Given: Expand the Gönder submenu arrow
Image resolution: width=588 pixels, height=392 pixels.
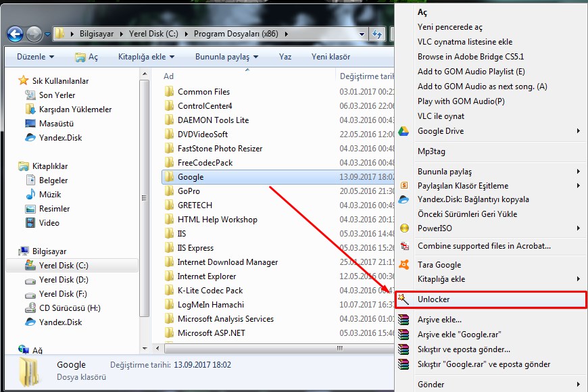Looking at the screenshot, I should coord(579,385).
